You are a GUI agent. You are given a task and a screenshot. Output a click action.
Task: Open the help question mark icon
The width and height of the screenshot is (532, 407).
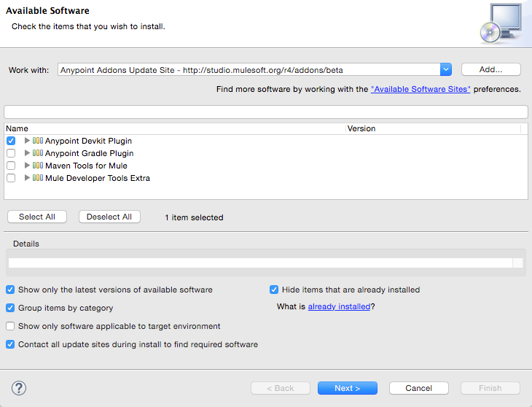point(19,387)
